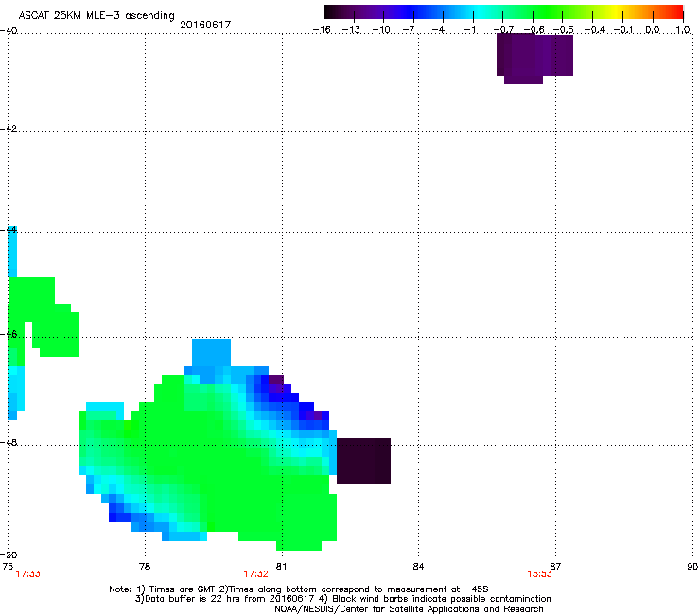Viewport: 700px width, 615px height.
Task: Click the latitude axis label -42
Action: coord(9,128)
